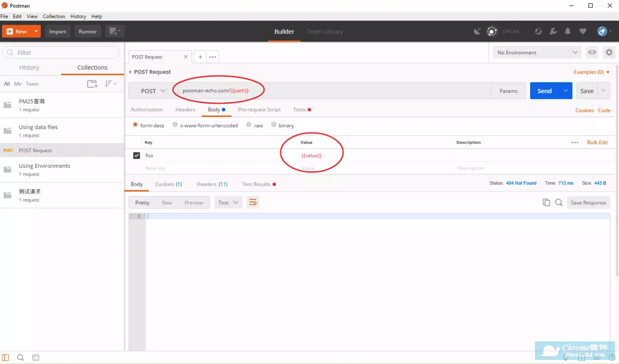The width and height of the screenshot is (619, 364).
Task: Open the new window icon button
Action: click(115, 31)
